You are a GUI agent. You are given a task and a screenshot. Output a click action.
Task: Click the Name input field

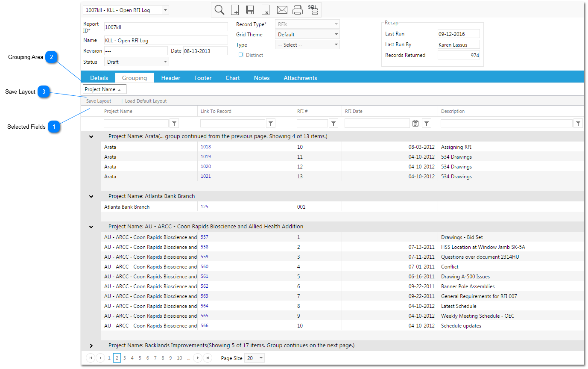(x=166, y=40)
